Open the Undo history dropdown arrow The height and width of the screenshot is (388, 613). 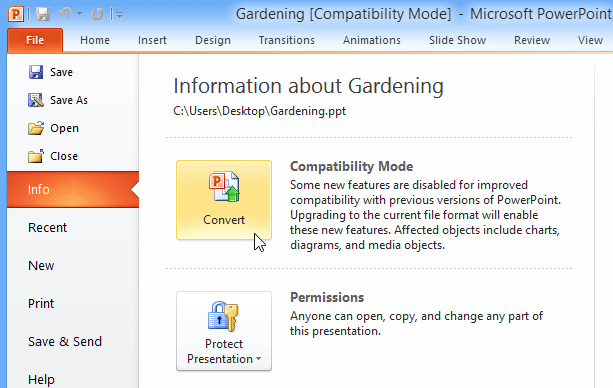(79, 14)
